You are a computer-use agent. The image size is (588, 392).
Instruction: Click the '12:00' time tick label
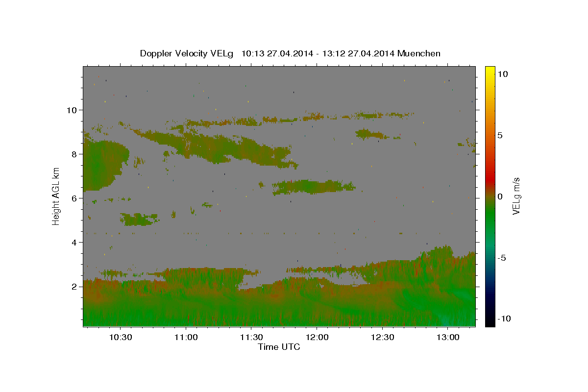[317, 338]
